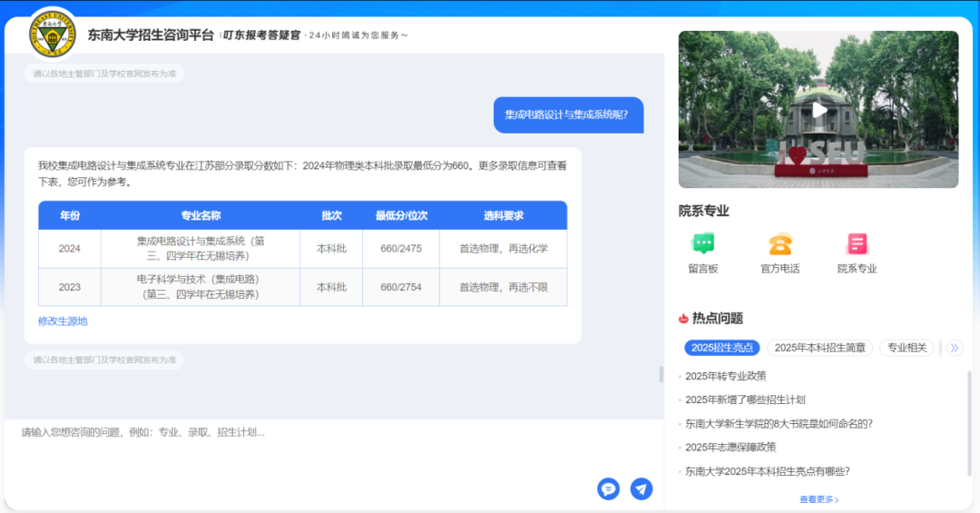Click the 叮东报考答疑官 header text
The width and height of the screenshot is (980, 513).
262,35
